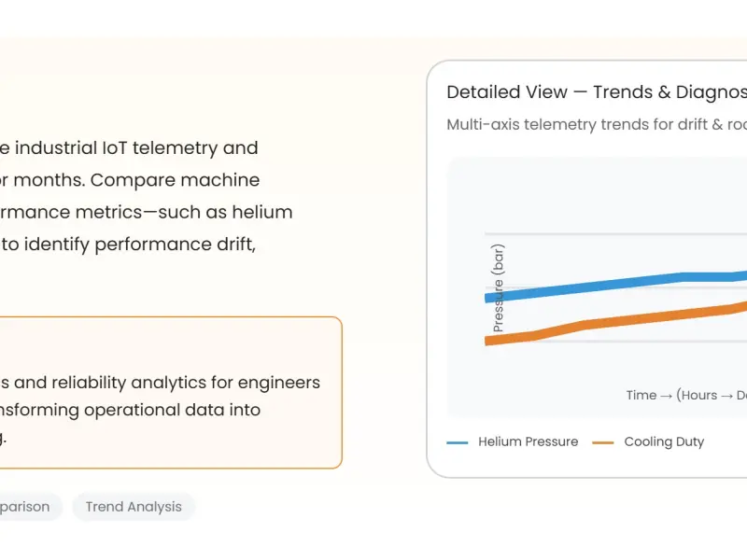This screenshot has width=747, height=560.
Task: Click the Time Hours axis label
Action: click(686, 395)
